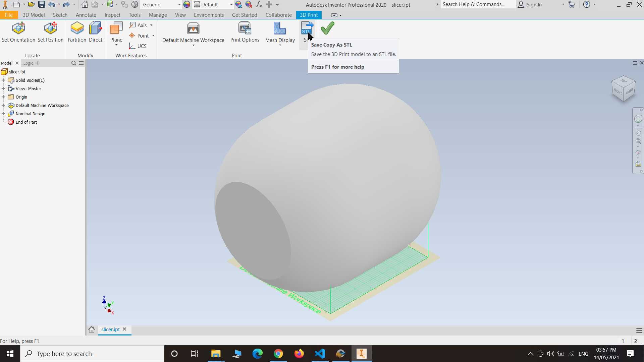This screenshot has width=644, height=362.
Task: Click the Mesh Display icon
Action: (x=280, y=28)
